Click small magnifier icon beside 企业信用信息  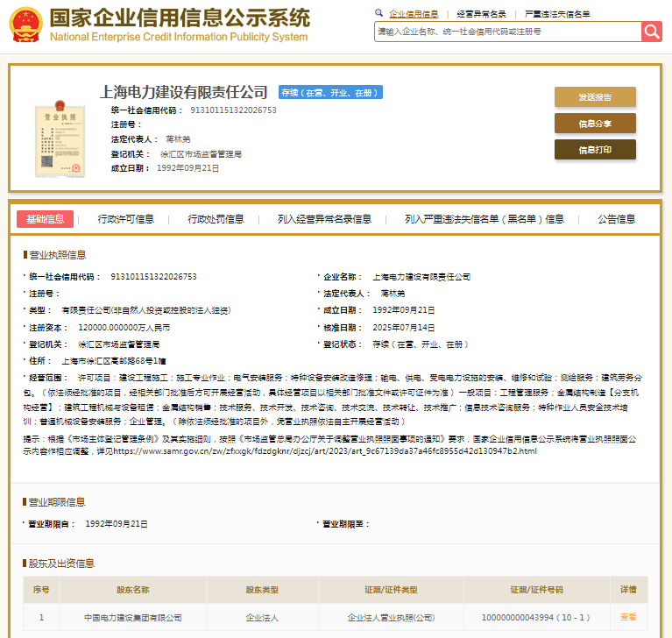[378, 13]
